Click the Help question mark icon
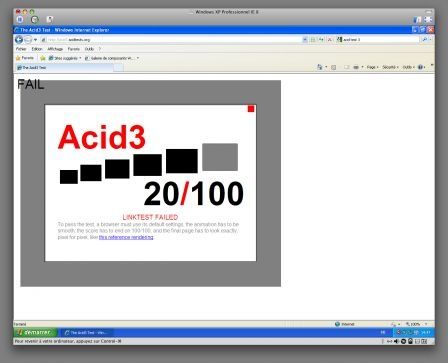Viewport: 448px width, 363px height. tap(420, 67)
